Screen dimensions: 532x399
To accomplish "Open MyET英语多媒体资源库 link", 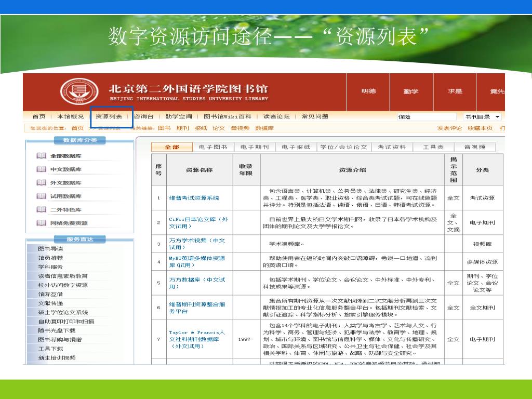I will [x=197, y=262].
